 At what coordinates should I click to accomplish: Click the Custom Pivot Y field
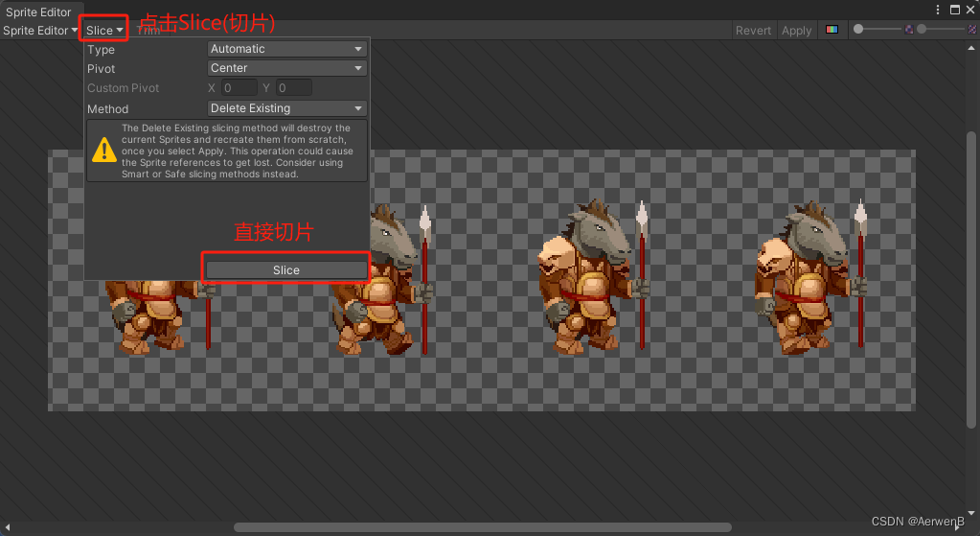[294, 88]
